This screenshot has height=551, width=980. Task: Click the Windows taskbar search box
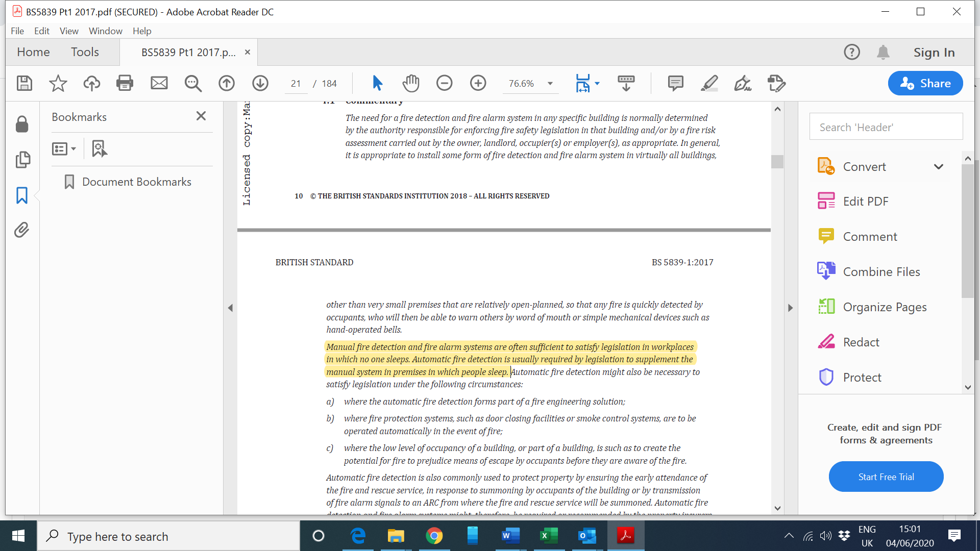[x=168, y=536]
